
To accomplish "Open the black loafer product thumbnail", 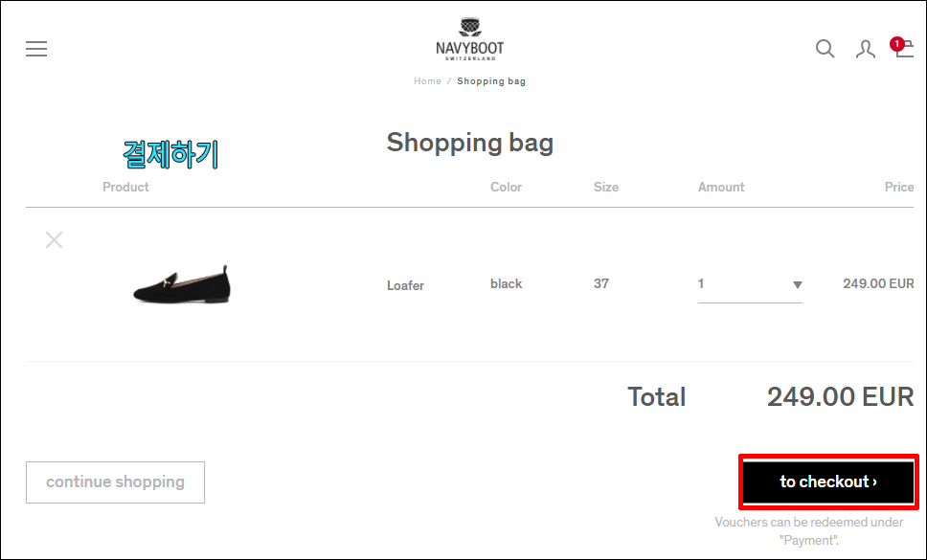I will 182,284.
